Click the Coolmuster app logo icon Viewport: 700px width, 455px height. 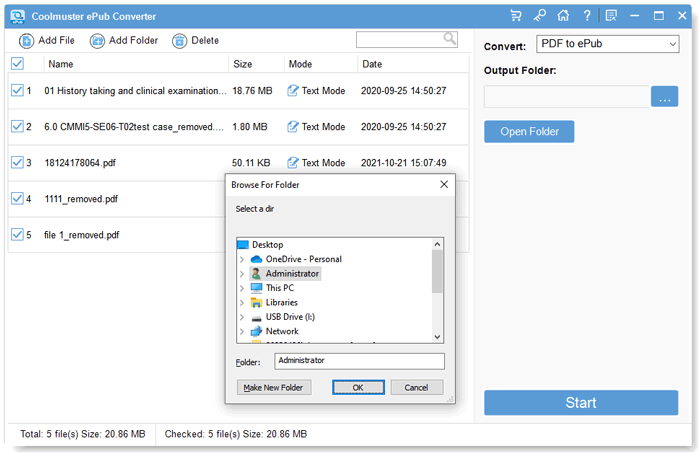(x=17, y=17)
